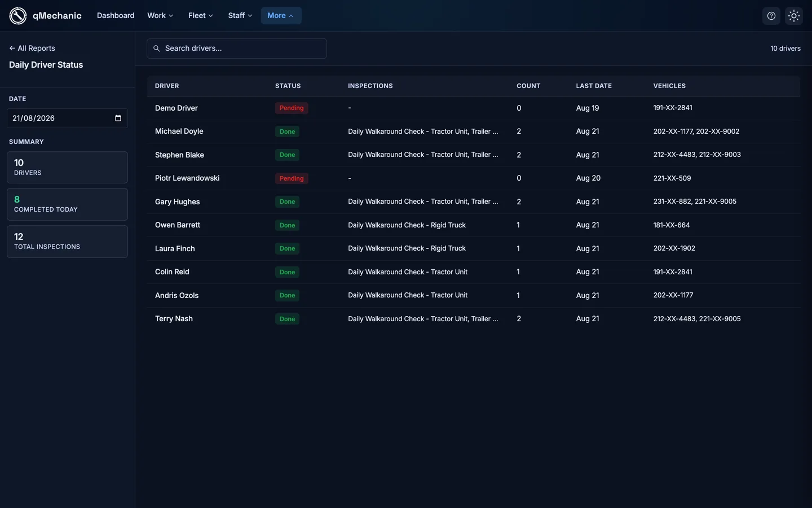Screen dimensions: 812x508
Task: Expand the Staff dropdown menu
Action: point(240,16)
